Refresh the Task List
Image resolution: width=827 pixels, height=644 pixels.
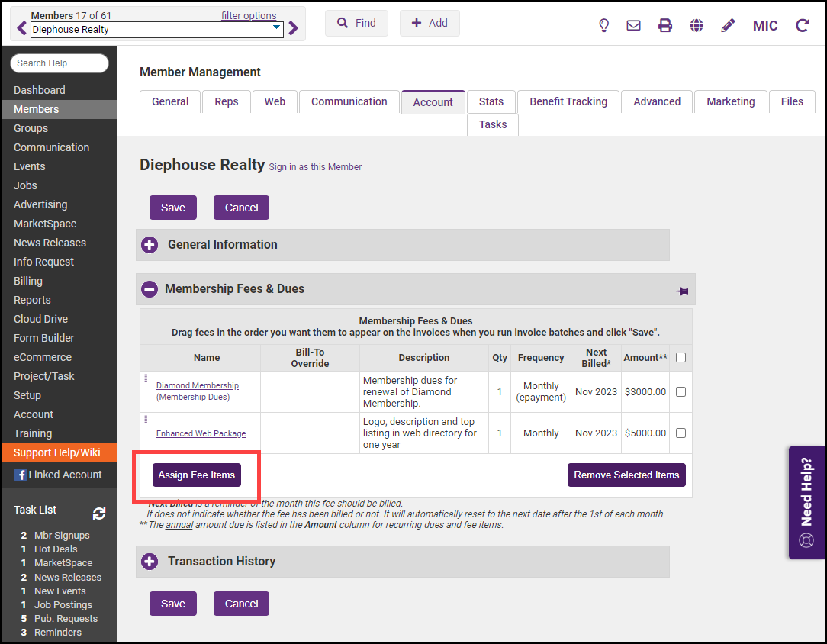point(99,514)
